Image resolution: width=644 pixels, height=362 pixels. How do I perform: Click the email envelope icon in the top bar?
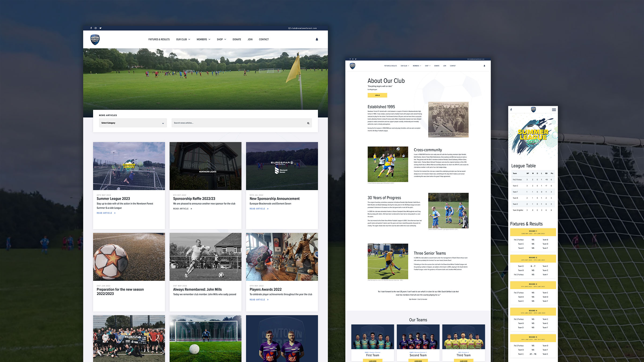pyautogui.click(x=289, y=28)
